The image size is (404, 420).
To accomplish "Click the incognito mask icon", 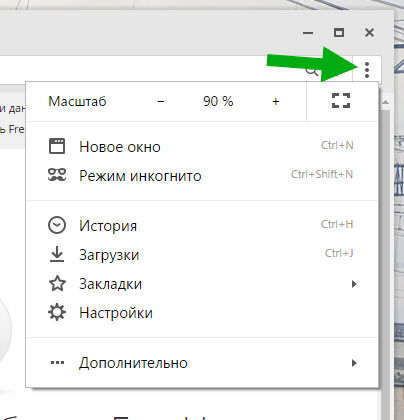I will [57, 175].
